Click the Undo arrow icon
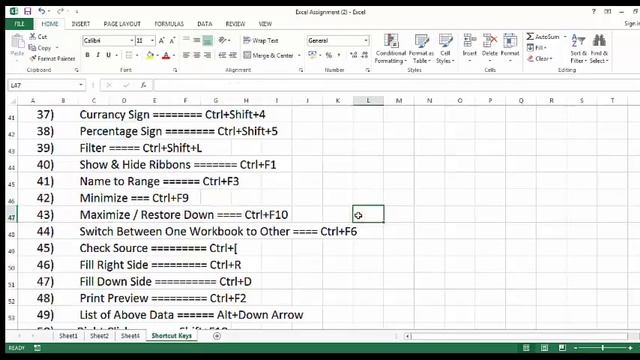640x360 pixels. (x=42, y=11)
